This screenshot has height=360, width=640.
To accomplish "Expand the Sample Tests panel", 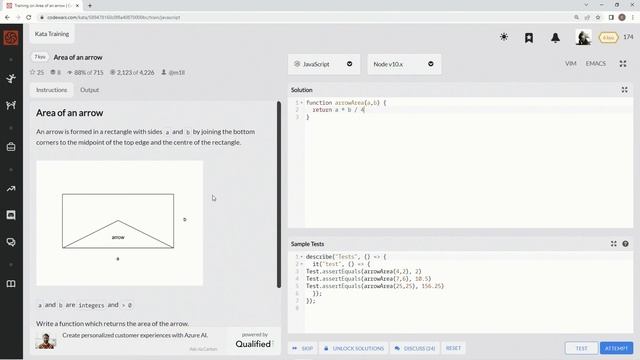I will click(x=613, y=244).
